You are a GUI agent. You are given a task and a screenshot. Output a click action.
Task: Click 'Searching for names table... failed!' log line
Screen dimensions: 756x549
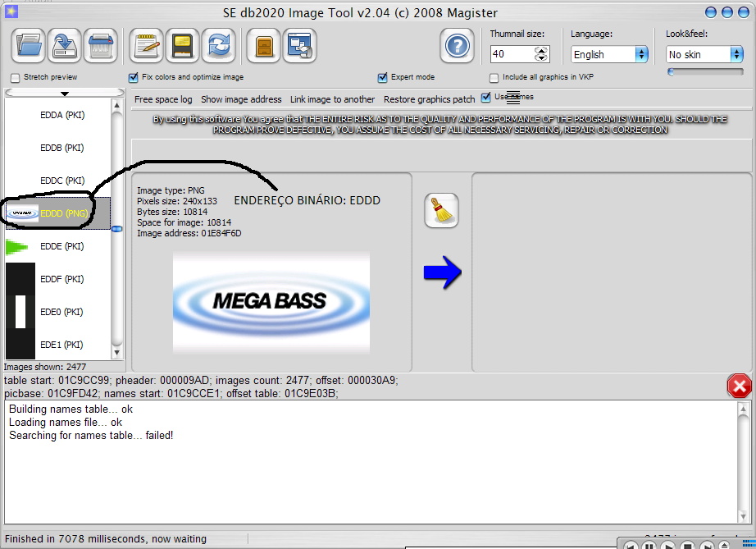point(91,435)
